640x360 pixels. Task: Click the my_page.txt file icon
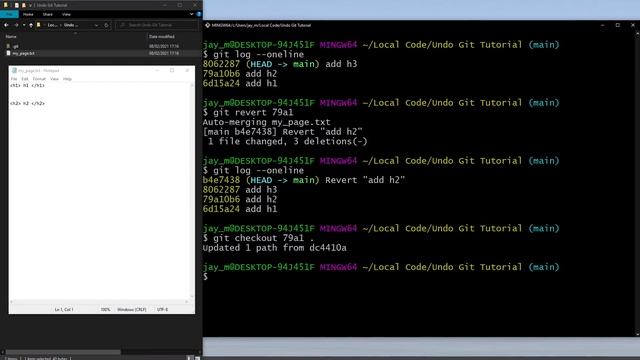tap(8, 53)
